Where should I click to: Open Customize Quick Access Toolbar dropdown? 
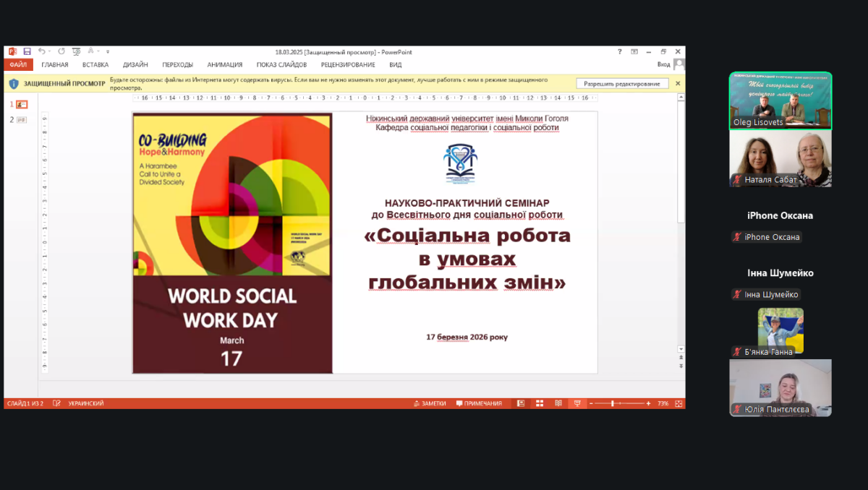(x=108, y=51)
